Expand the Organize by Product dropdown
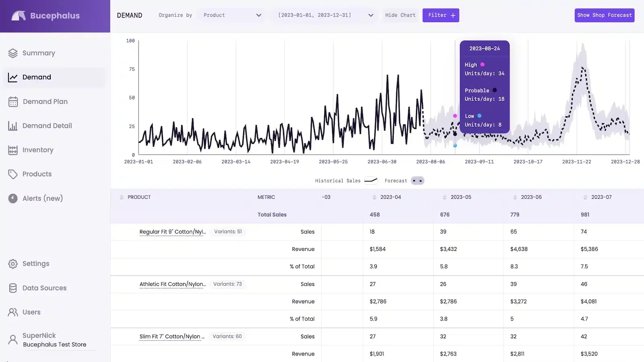This screenshot has height=362, width=644. 231,15
